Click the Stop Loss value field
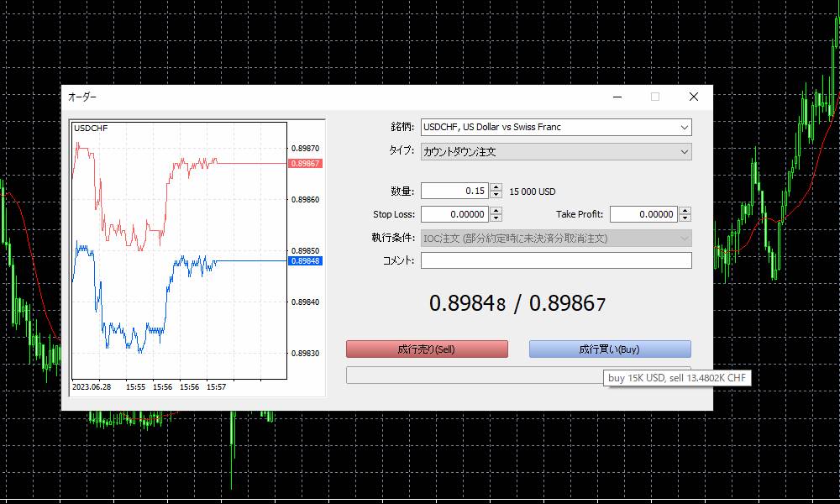Image resolution: width=840 pixels, height=504 pixels. point(454,215)
